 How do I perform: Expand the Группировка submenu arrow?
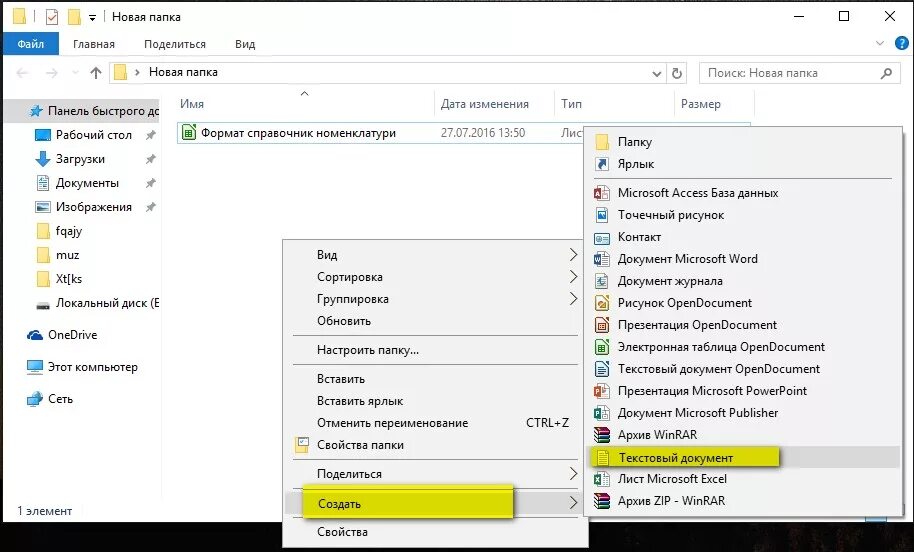(x=573, y=299)
